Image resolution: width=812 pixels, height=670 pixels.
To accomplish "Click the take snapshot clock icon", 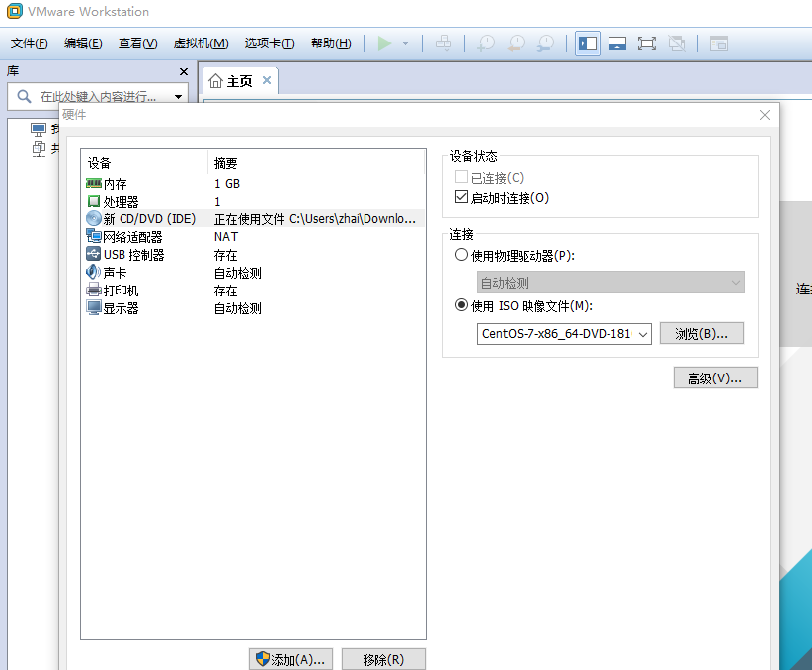I will pyautogui.click(x=486, y=43).
